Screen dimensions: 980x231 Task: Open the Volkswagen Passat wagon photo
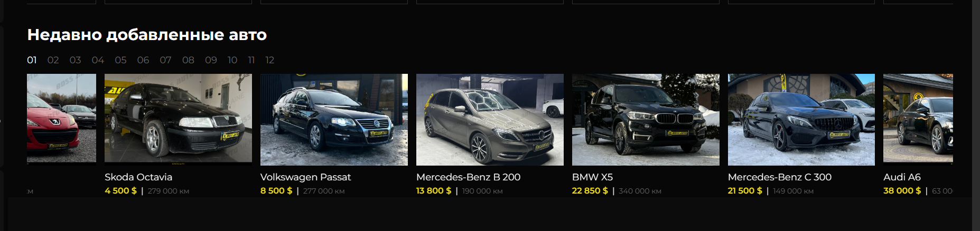click(x=334, y=119)
